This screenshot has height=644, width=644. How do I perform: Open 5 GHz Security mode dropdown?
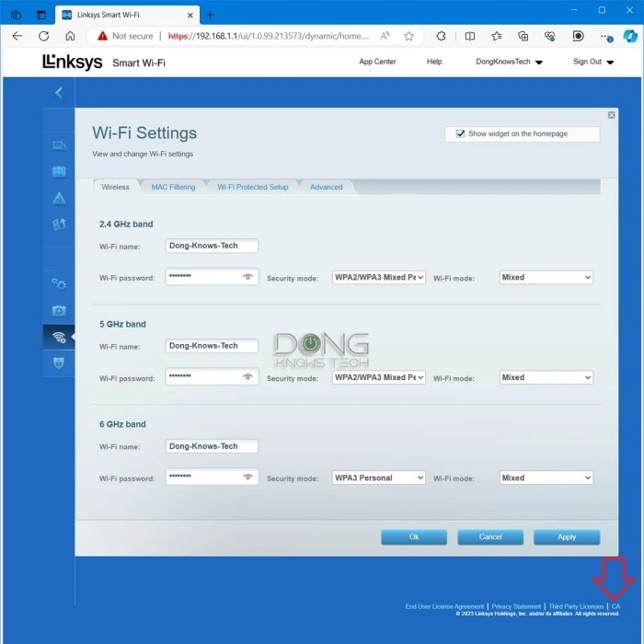point(379,377)
